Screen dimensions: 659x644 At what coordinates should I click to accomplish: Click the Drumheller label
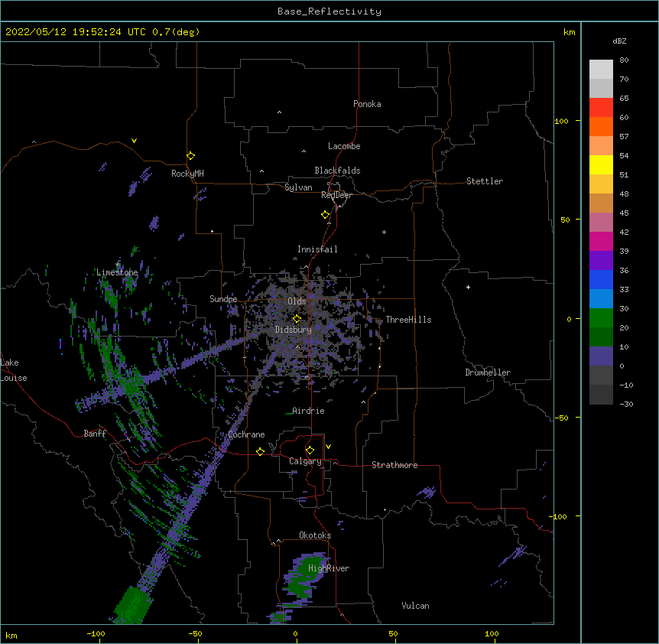488,372
